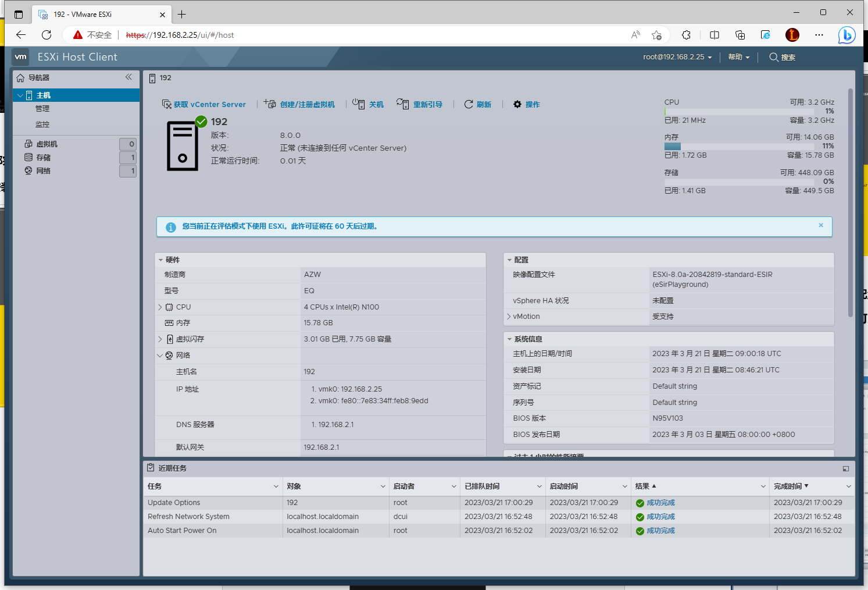
Task: Click 成功完成 link for Update Options
Action: 660,503
